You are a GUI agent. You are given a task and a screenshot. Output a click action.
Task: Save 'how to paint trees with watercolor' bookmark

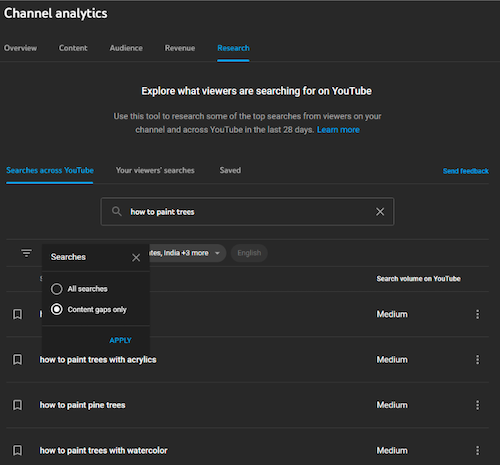pos(17,450)
